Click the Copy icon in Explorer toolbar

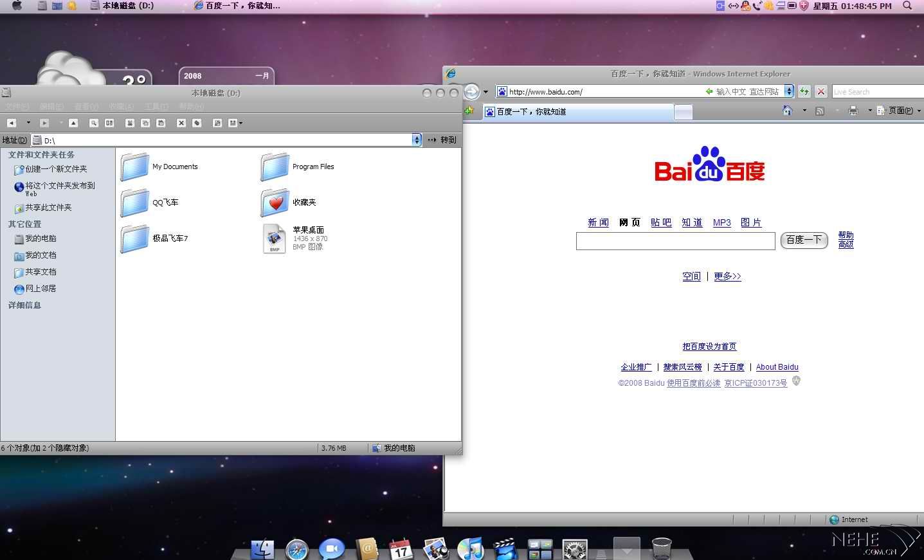coord(145,123)
